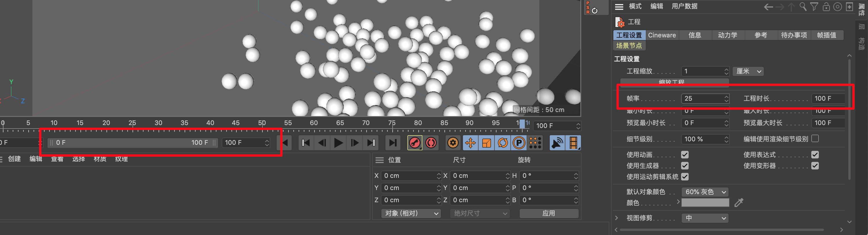Open the 厘米 unit dropdown
Image resolution: width=868 pixels, height=235 pixels.
tap(749, 71)
